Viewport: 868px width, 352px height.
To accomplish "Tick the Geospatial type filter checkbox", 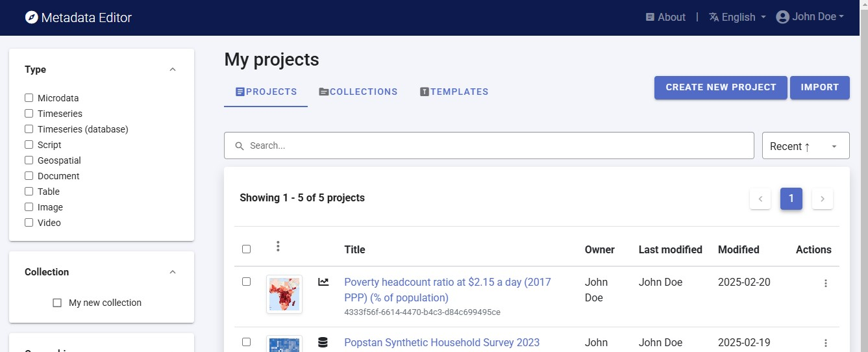I will point(29,160).
